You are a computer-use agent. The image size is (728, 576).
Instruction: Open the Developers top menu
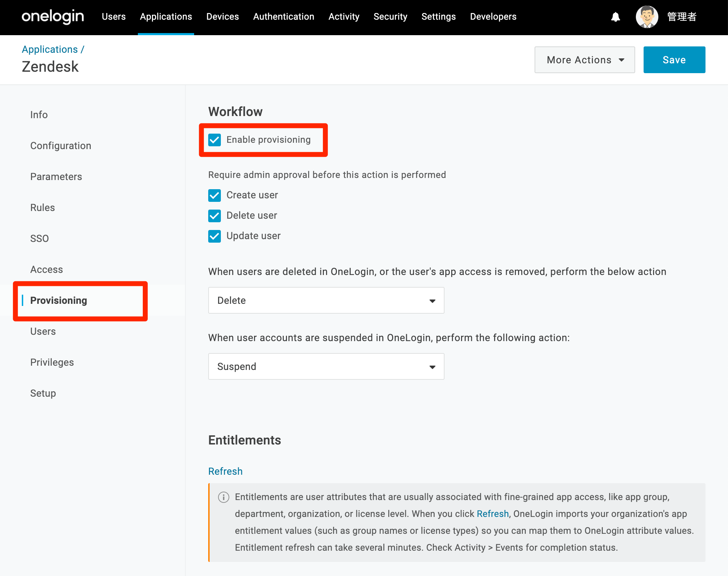coord(493,17)
